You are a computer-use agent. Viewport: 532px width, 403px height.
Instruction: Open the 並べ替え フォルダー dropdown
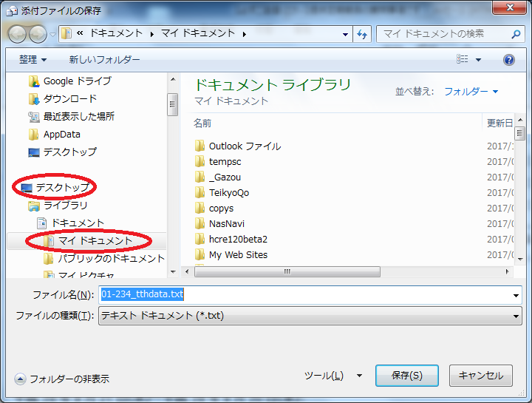471,92
